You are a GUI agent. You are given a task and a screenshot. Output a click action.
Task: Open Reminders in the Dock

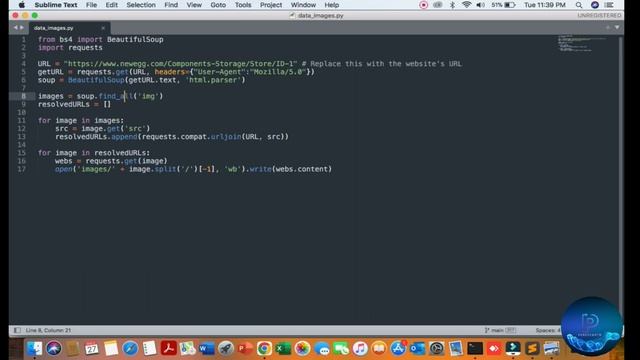pyautogui.click(x=149, y=348)
